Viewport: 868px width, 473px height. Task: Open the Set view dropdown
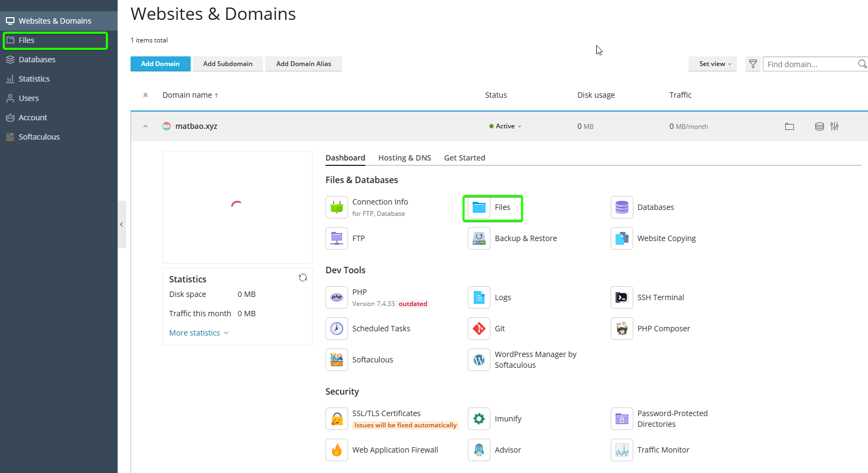pyautogui.click(x=712, y=64)
